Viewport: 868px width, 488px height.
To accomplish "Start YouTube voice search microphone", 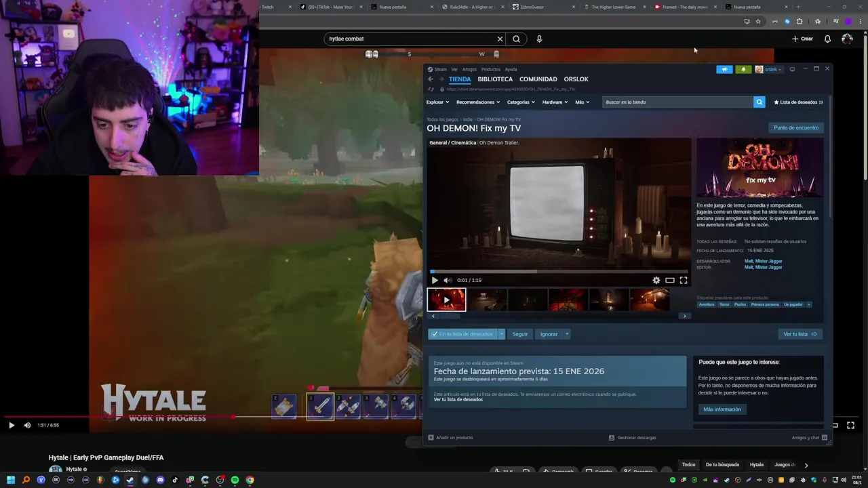I will tap(539, 39).
